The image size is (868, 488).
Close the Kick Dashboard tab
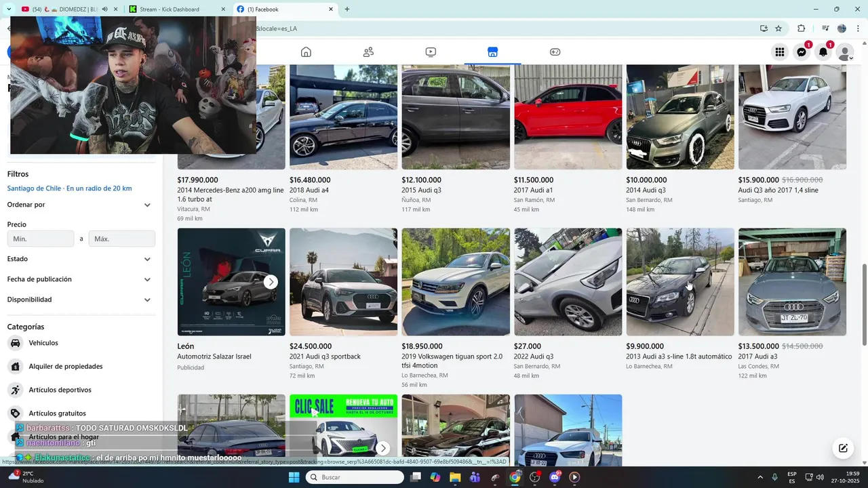(x=224, y=9)
